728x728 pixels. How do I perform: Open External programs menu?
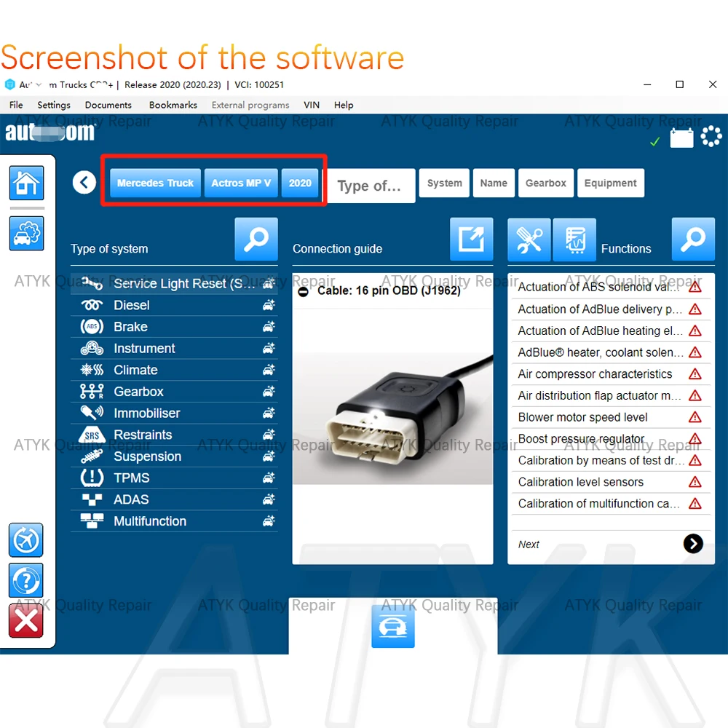pyautogui.click(x=250, y=105)
